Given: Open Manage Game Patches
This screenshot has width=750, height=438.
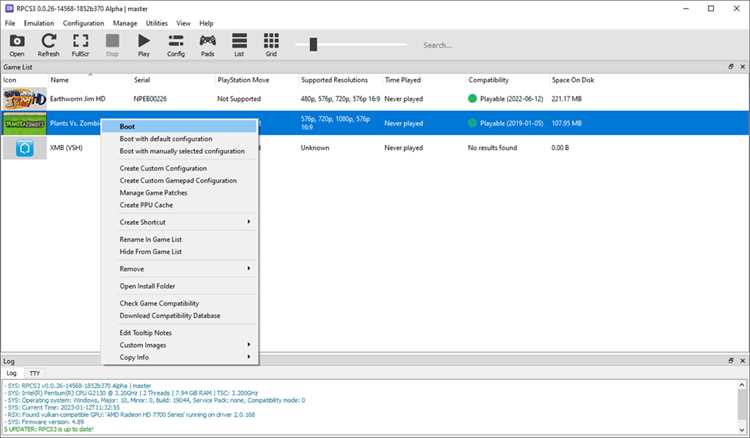Looking at the screenshot, I should [x=180, y=193].
